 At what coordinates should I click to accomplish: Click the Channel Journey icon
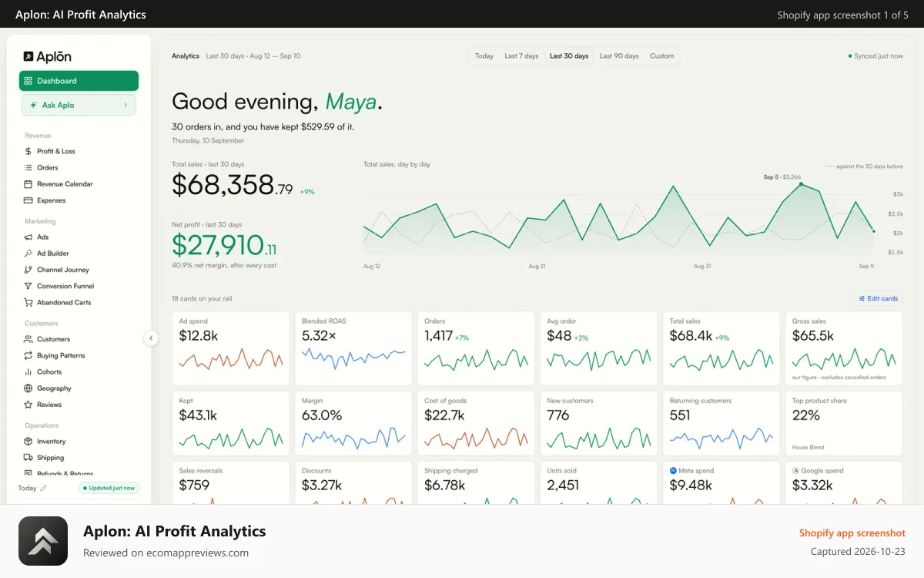click(x=28, y=270)
